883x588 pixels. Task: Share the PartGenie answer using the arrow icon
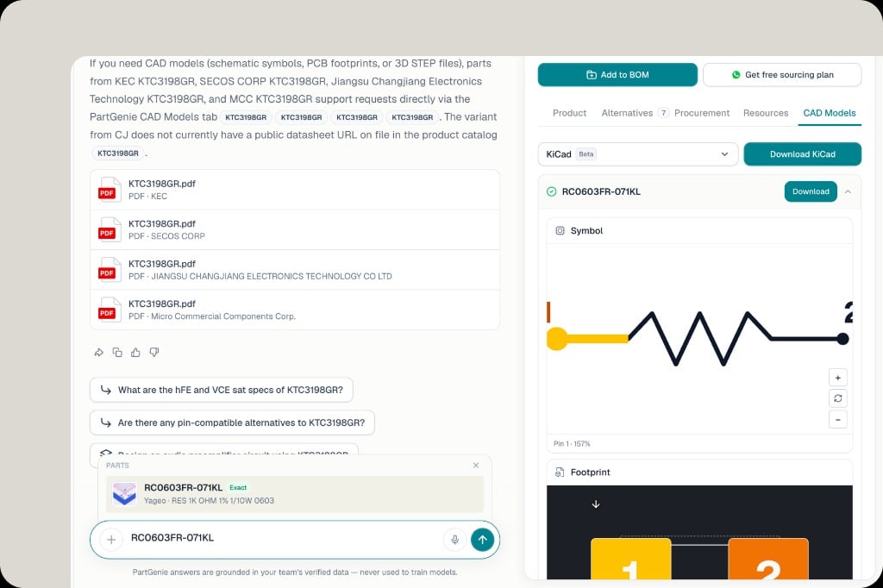click(98, 353)
